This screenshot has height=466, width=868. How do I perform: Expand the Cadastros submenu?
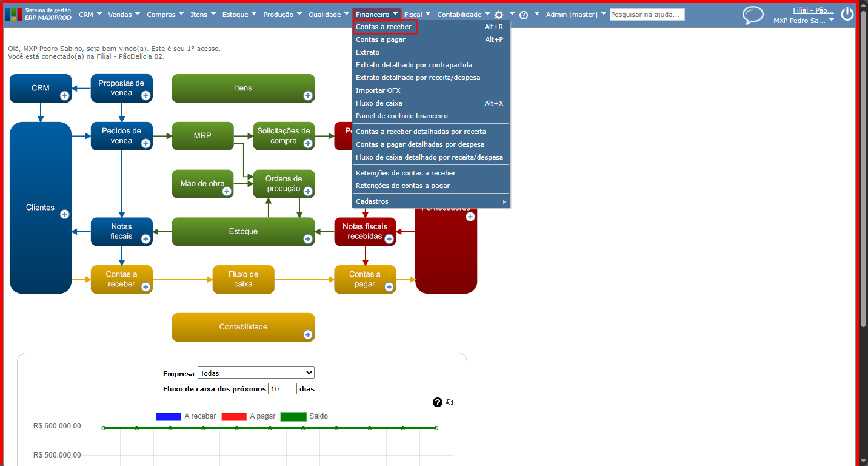(431, 201)
